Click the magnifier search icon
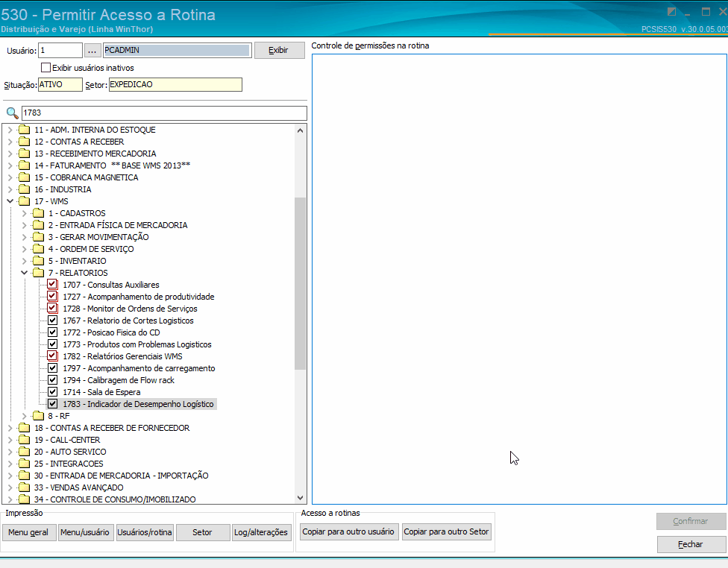Viewport: 728px width, 568px height. click(x=13, y=113)
